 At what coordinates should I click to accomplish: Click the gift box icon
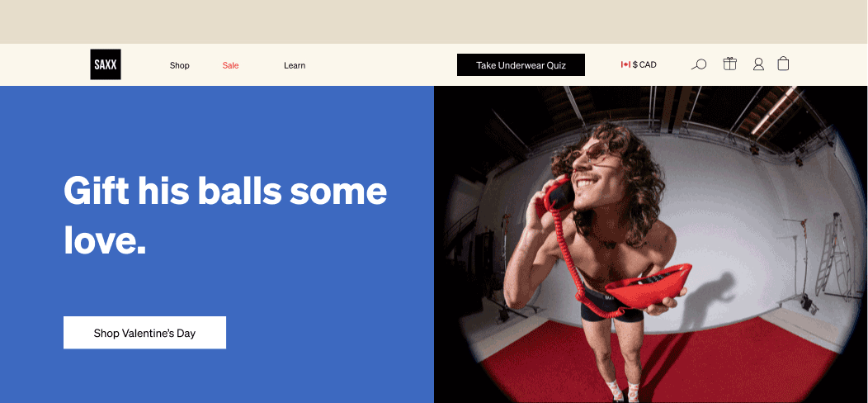click(729, 64)
